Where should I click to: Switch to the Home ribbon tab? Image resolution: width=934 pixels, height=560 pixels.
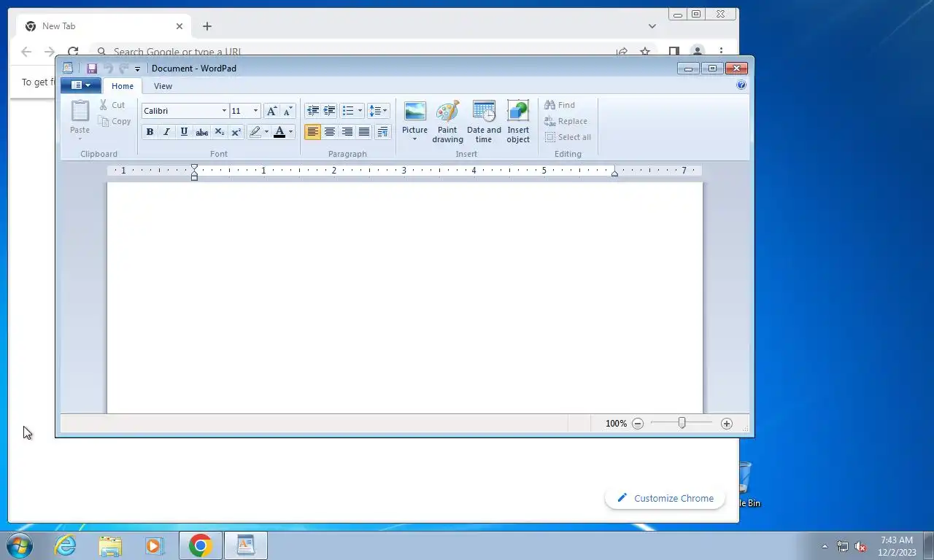pyautogui.click(x=123, y=86)
